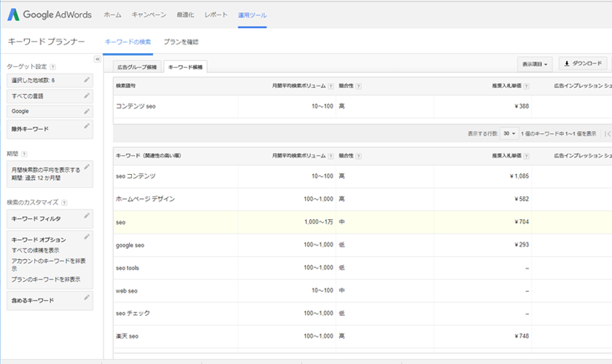Click the 1,000～1万 search volume cell
Viewport: 612px width, 364px height.
point(318,222)
